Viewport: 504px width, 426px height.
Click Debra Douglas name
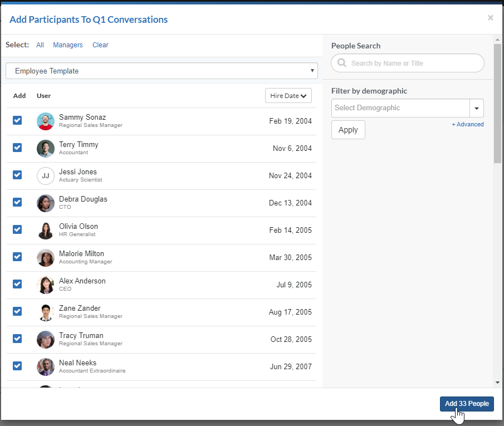(x=83, y=199)
